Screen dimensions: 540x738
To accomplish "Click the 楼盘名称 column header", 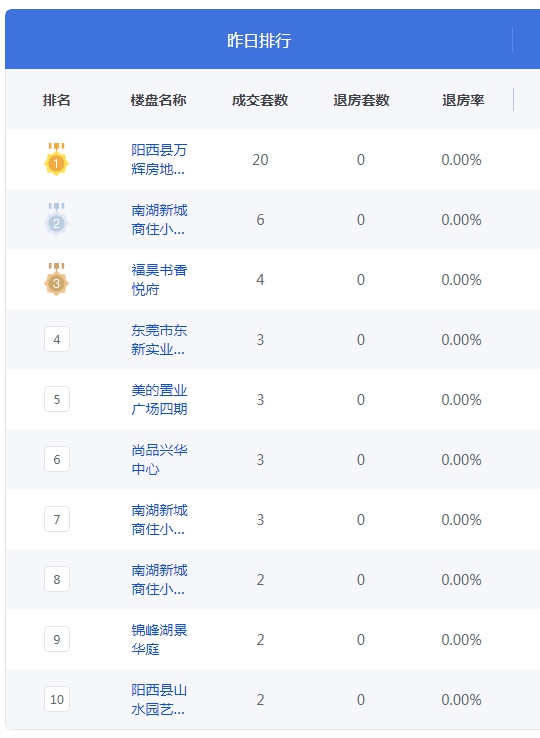I will coord(158,100).
